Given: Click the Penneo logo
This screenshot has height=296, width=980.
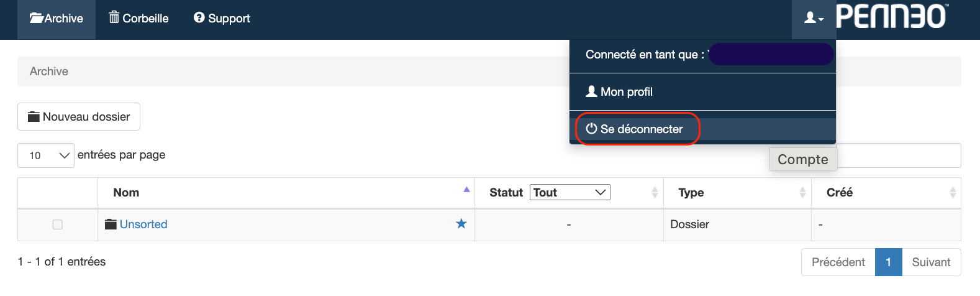Looking at the screenshot, I should [892, 16].
